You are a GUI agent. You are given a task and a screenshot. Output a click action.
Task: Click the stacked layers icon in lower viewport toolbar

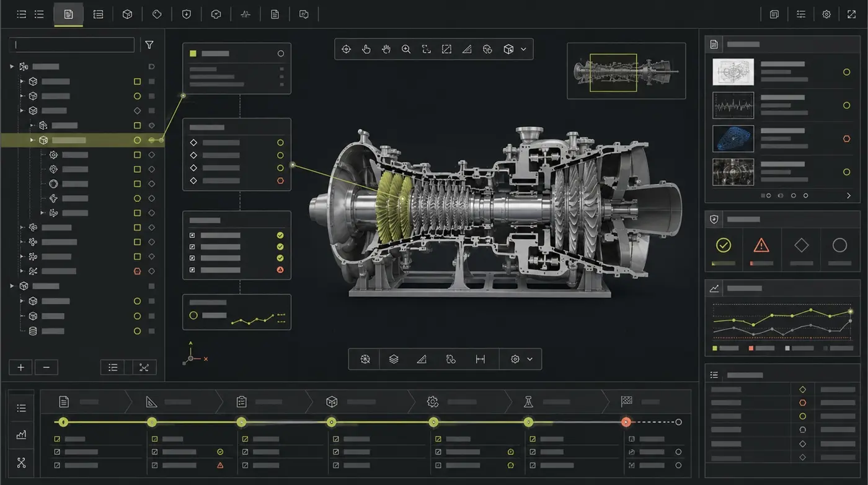point(394,359)
